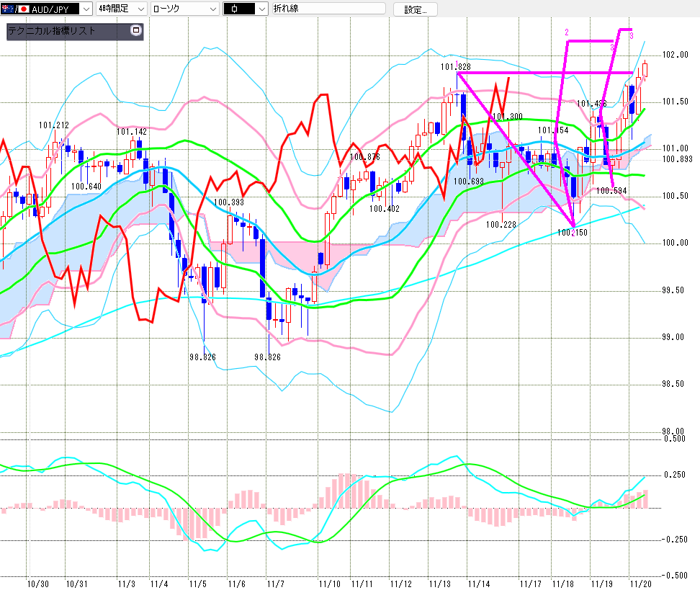Click the 101.212 price label
The image size is (700, 590).
coord(54,125)
